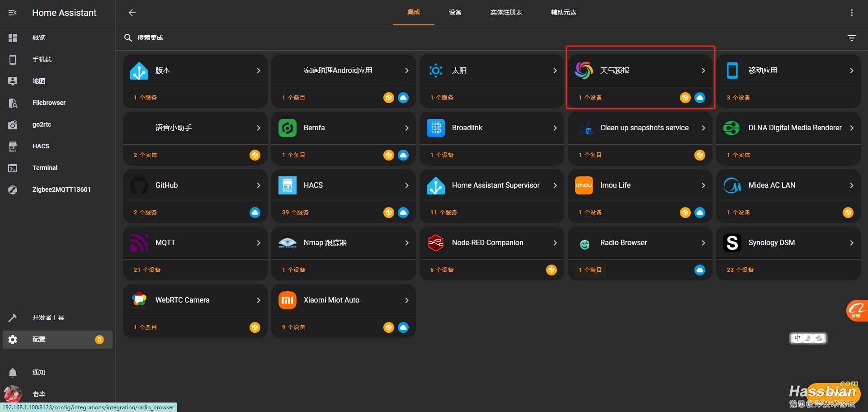Image resolution: width=868 pixels, height=412 pixels.
Task: Switch to 集成 integrations tab
Action: click(x=414, y=12)
